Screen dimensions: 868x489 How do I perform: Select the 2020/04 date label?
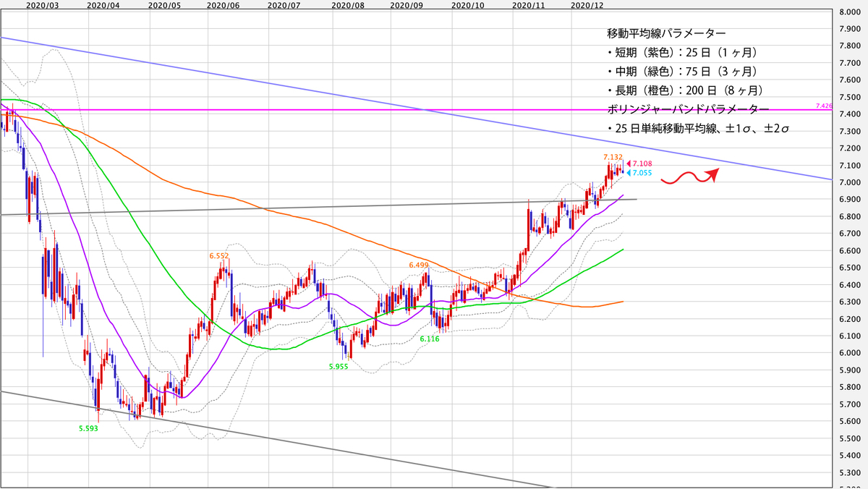pos(103,5)
